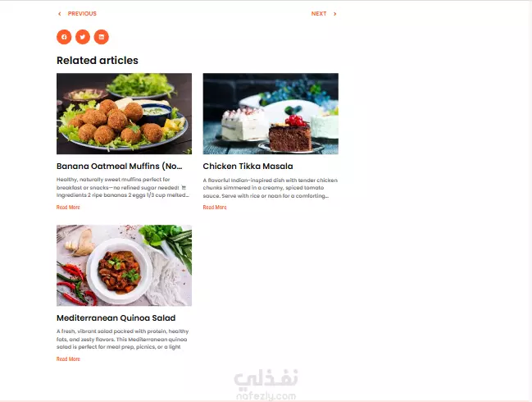Image resolution: width=532 pixels, height=402 pixels.
Task: Go to the PREVIOUS article
Action: pyautogui.click(x=82, y=14)
